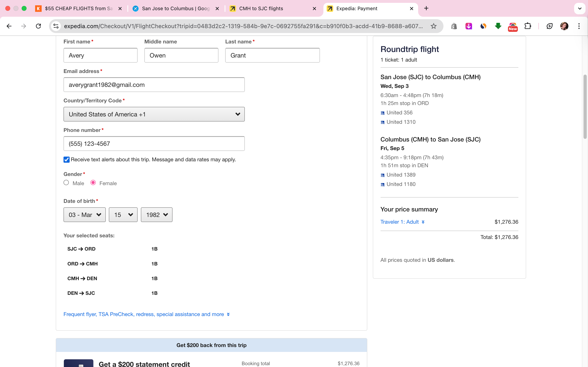Switch to CMH to SJC flights tab

261,9
